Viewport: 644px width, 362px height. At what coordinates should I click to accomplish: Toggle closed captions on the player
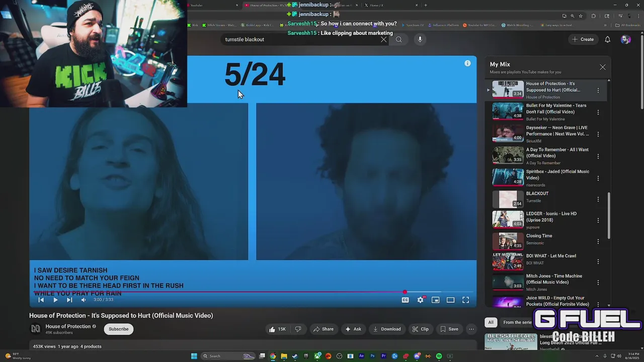(x=405, y=300)
